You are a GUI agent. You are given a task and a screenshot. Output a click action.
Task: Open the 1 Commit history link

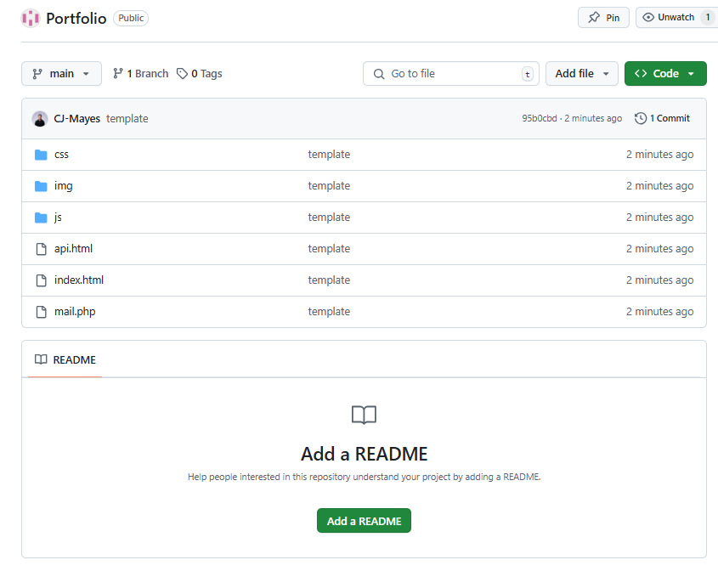point(663,119)
